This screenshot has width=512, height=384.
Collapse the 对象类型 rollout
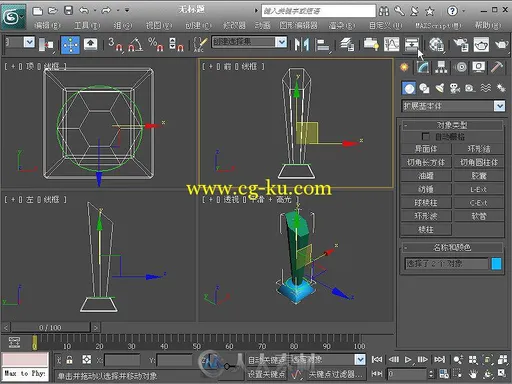point(452,126)
